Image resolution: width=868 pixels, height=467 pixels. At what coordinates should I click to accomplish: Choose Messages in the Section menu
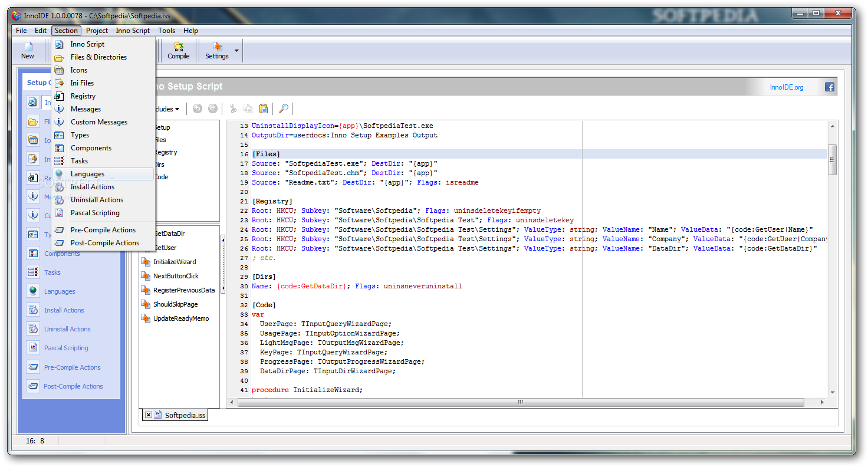[104, 109]
